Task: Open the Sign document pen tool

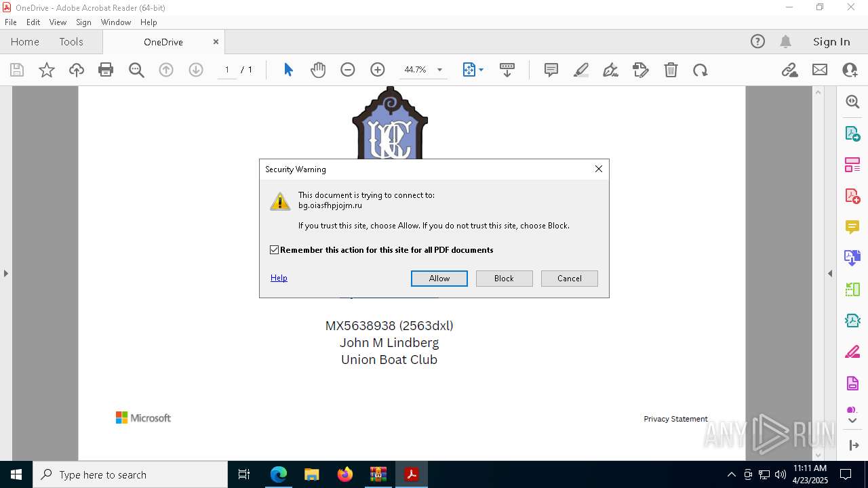Action: (611, 70)
